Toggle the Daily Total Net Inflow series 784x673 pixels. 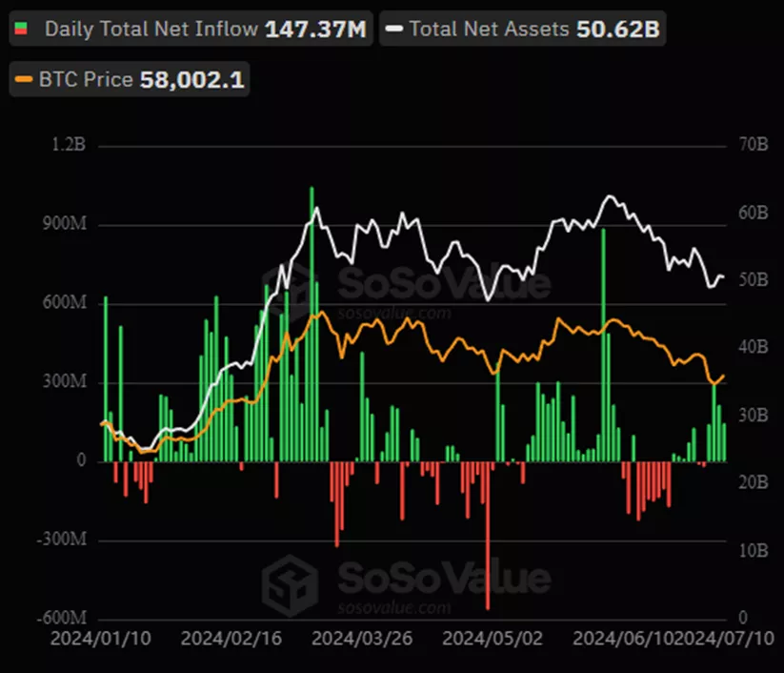(x=151, y=29)
